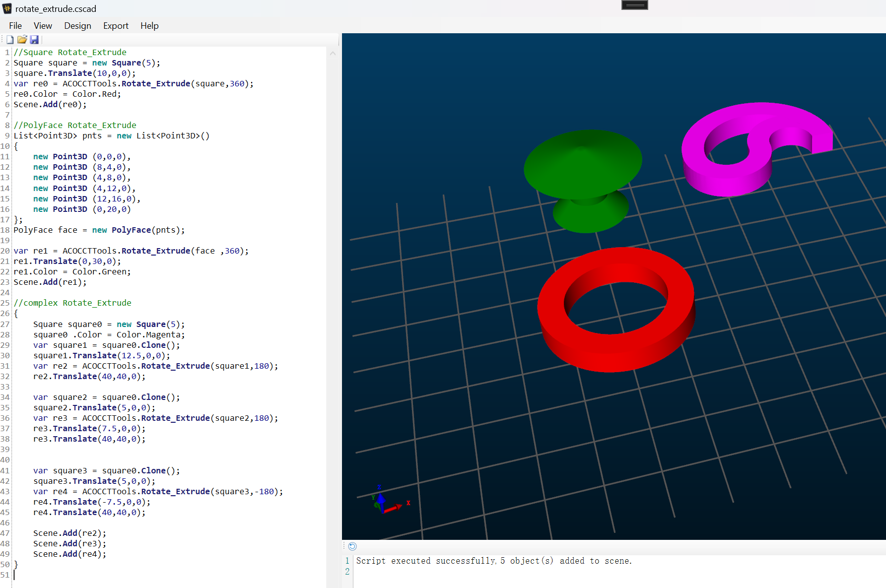
Task: Click the New file icon in the toolbar
Action: pos(10,40)
